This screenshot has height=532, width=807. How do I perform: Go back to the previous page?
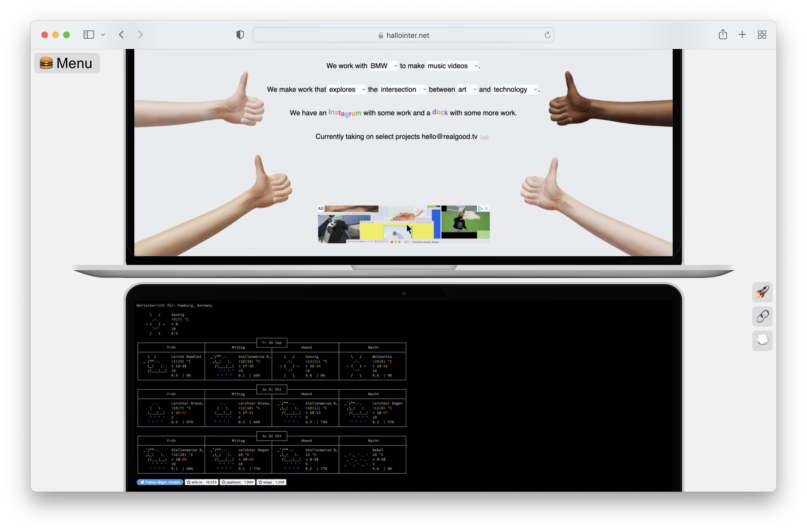[x=122, y=35]
